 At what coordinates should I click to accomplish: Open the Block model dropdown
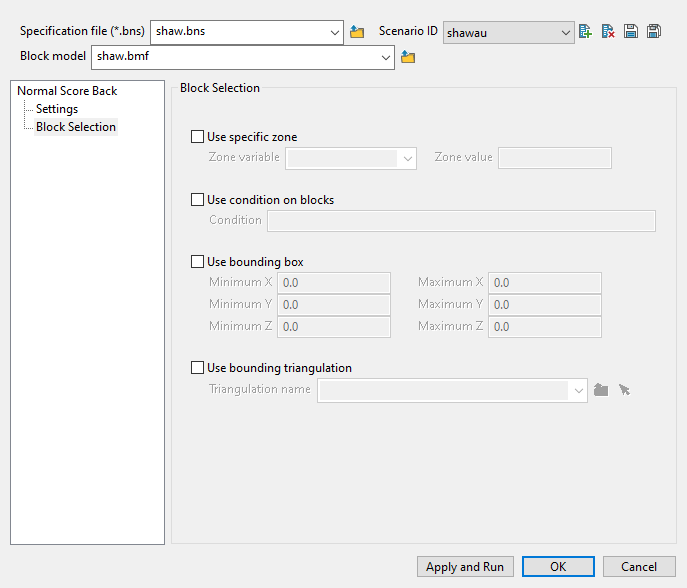point(386,57)
